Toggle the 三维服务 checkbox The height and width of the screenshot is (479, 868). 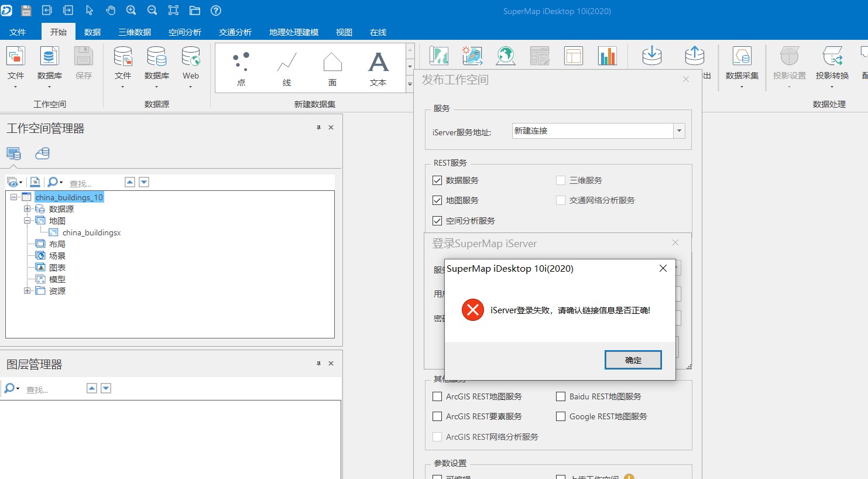(561, 180)
